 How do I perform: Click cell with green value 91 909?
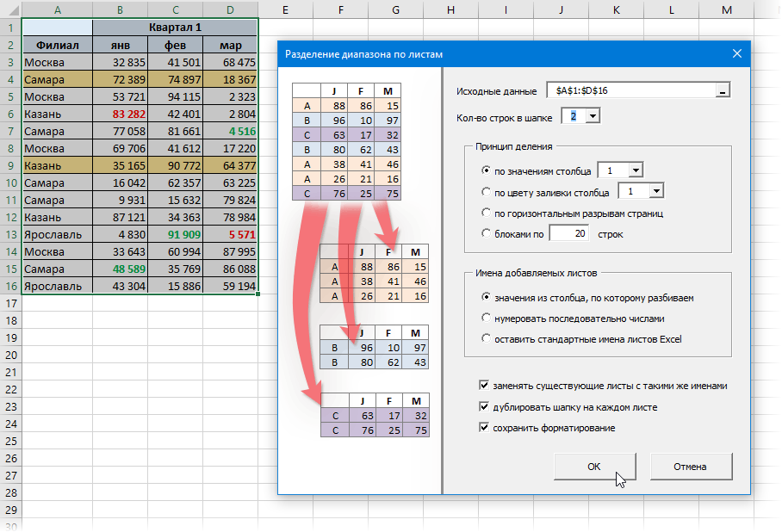(x=176, y=234)
